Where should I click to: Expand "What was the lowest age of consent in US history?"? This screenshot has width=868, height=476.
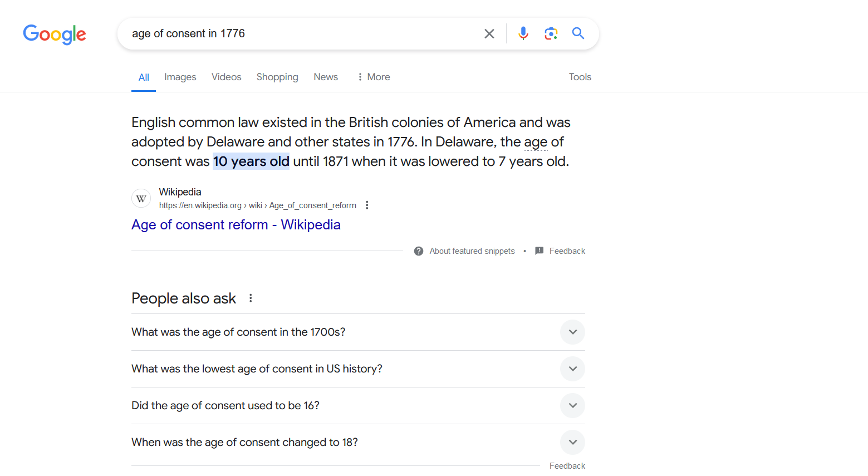[x=358, y=369]
